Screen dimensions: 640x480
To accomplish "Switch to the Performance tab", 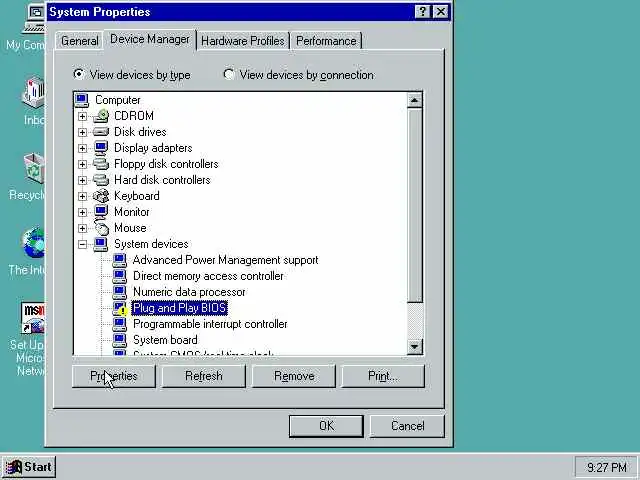I will point(326,41).
